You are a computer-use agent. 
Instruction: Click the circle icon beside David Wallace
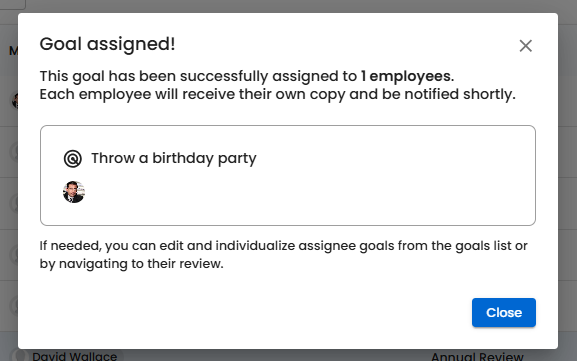tap(18, 356)
